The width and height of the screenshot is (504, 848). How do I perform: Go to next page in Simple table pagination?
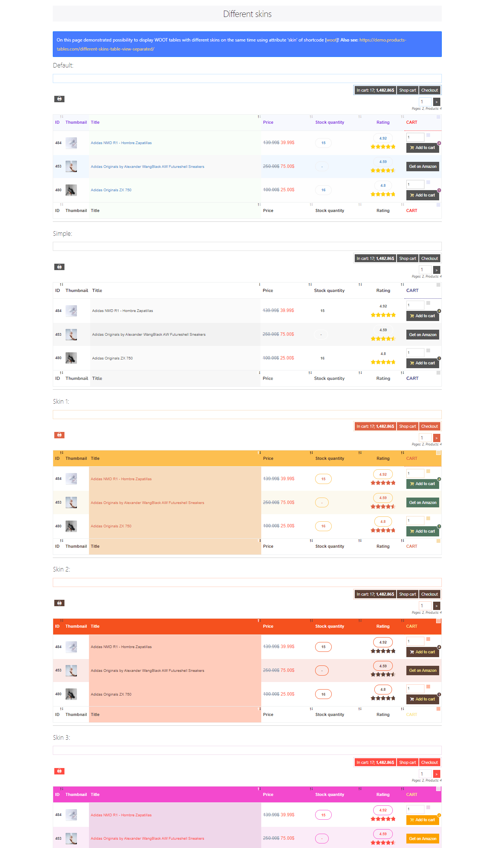point(437,270)
